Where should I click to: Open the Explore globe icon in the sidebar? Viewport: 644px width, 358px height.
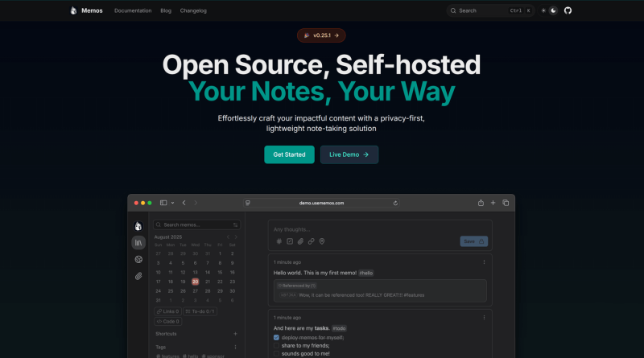[x=138, y=259]
